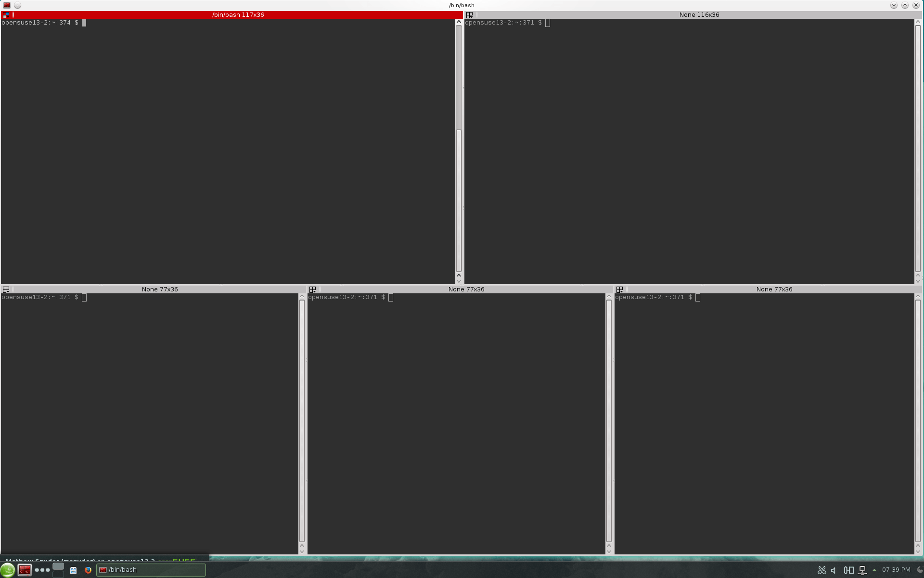This screenshot has width=924, height=578.
Task: Click the bottom-right pane scrollbar track
Action: tap(918, 421)
